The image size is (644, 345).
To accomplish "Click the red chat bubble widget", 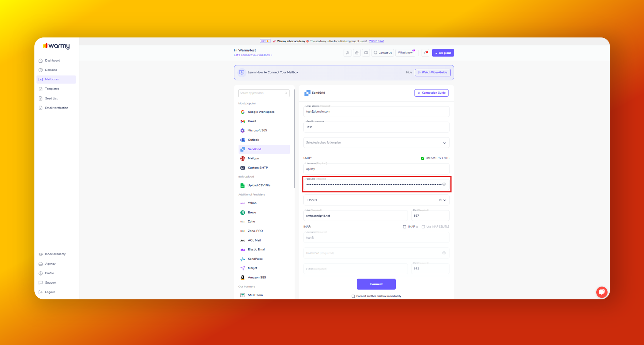I will [x=602, y=292].
